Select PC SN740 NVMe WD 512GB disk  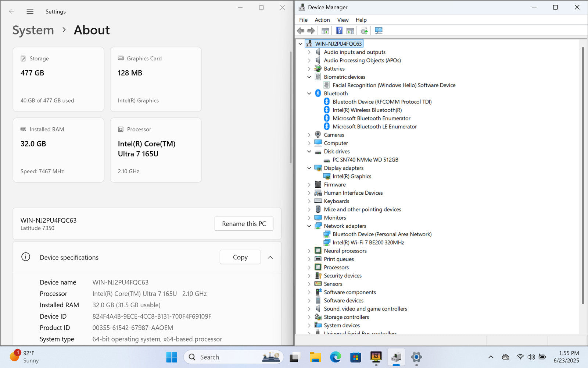click(x=365, y=160)
